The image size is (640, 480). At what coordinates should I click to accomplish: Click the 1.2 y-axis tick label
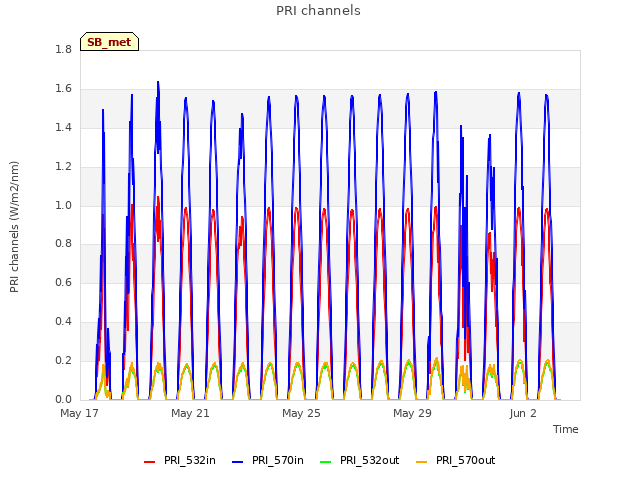[x=63, y=167]
